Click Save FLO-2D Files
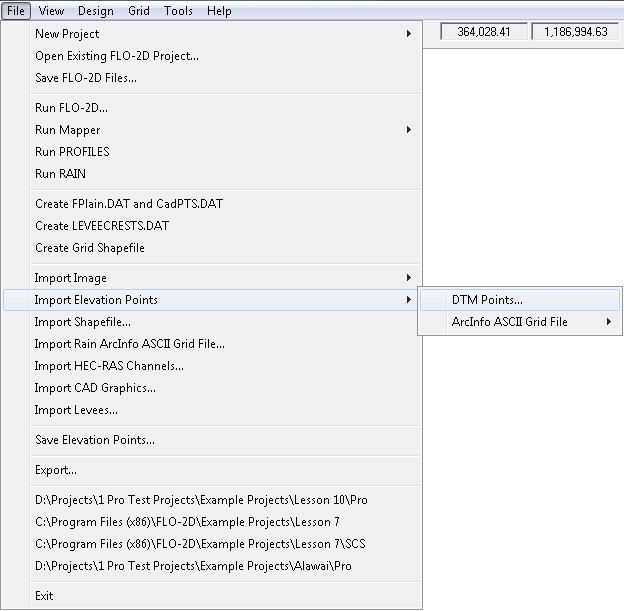624x611 pixels. 86,78
